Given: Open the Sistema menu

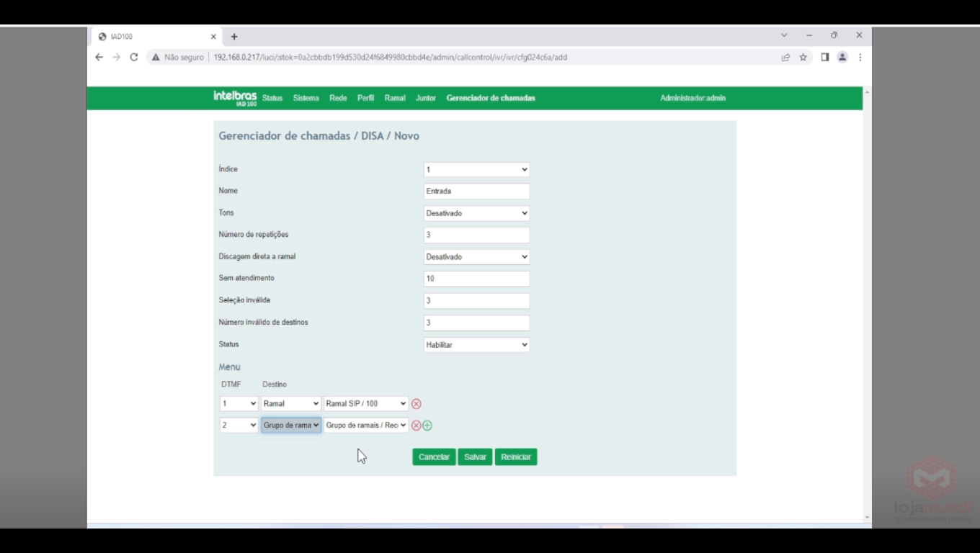Looking at the screenshot, I should (306, 98).
